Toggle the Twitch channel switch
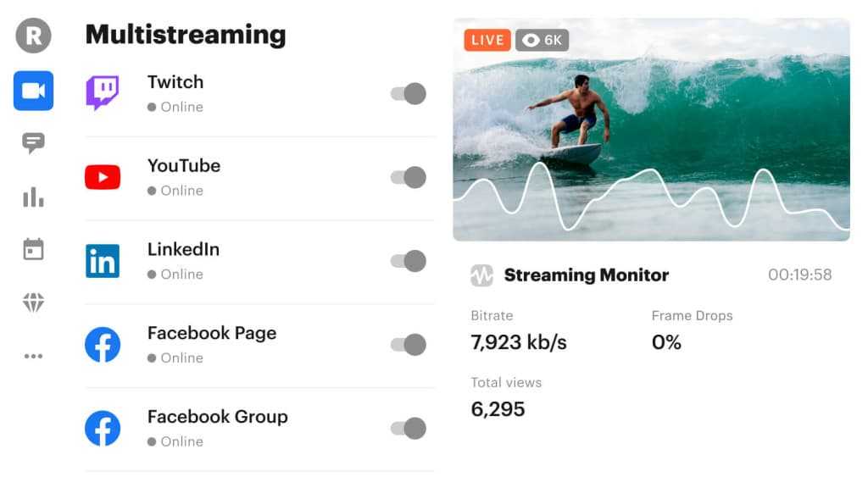 pos(409,93)
